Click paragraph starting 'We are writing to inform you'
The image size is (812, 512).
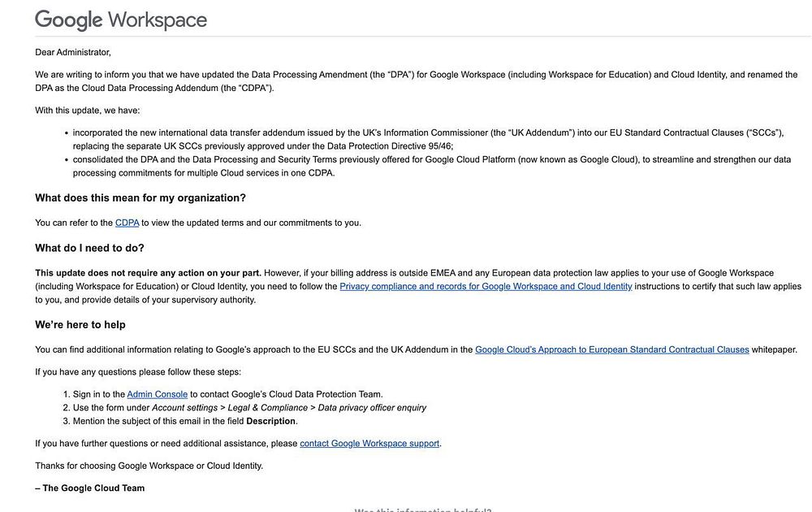pos(417,81)
